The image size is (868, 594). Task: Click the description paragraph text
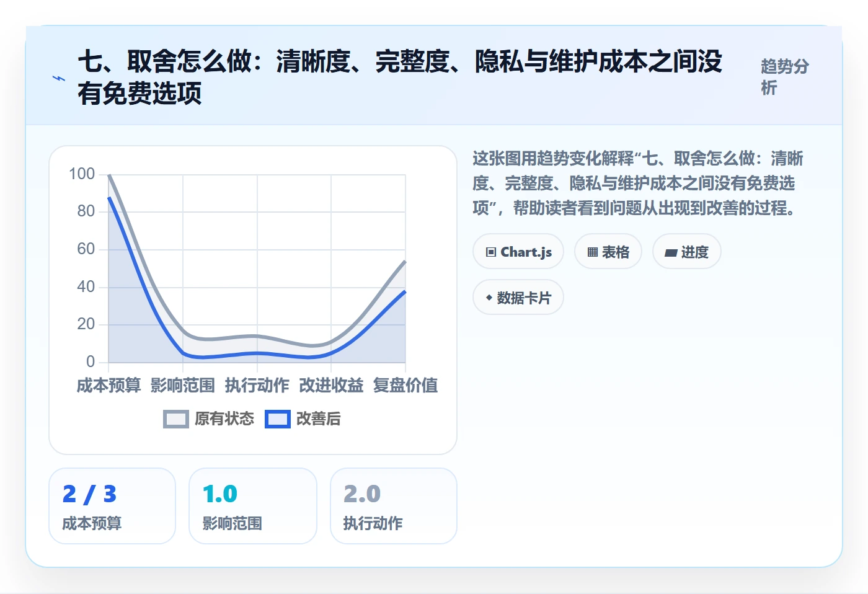click(638, 184)
